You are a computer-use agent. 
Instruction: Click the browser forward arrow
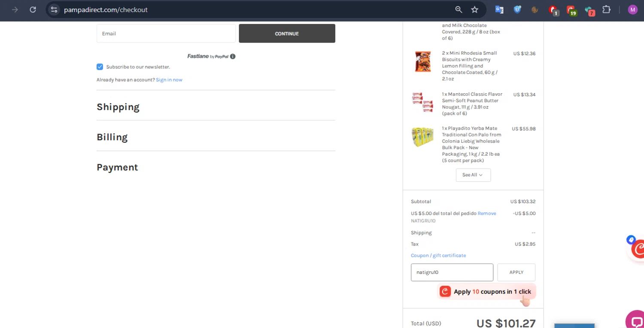pyautogui.click(x=15, y=9)
